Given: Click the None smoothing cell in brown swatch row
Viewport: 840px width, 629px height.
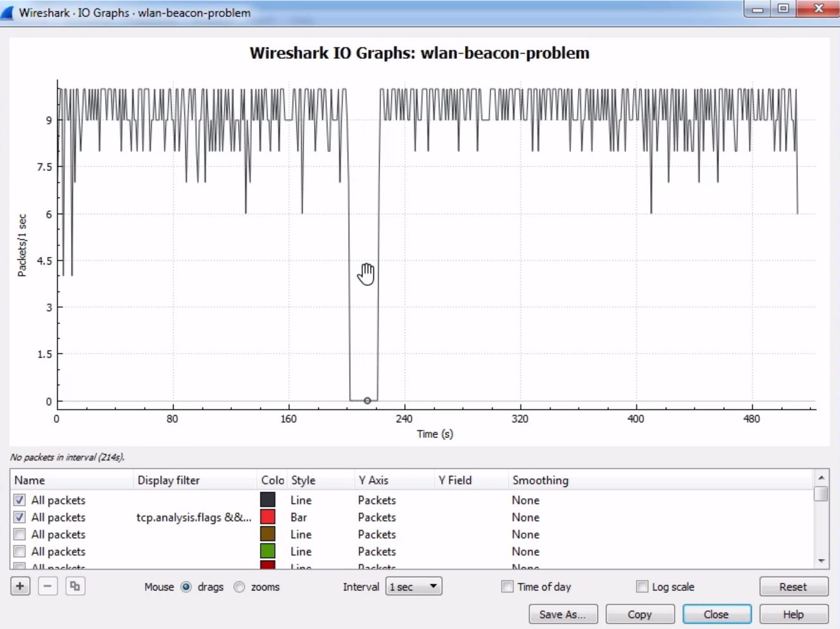Looking at the screenshot, I should pos(525,535).
